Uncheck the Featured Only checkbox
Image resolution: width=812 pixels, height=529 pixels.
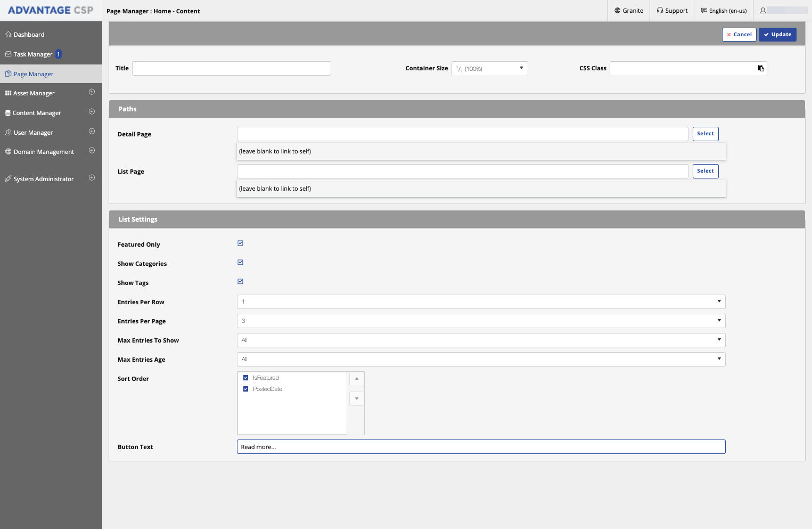240,243
